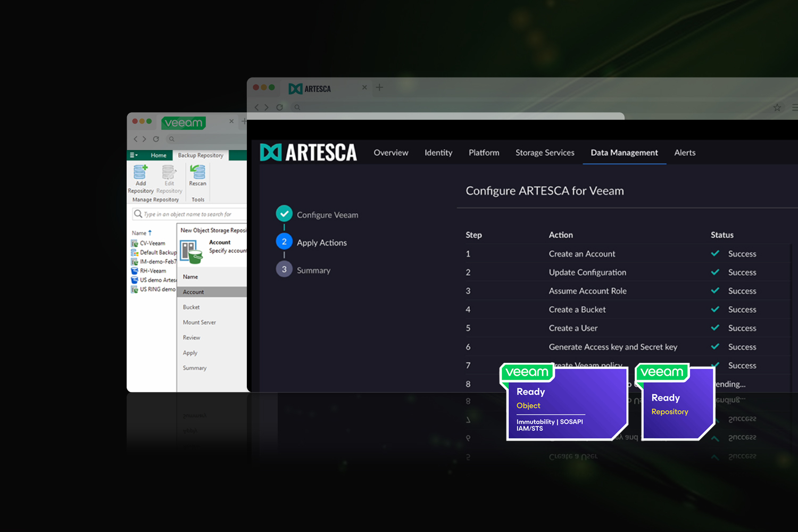The height and width of the screenshot is (532, 798).
Task: Click RH-Veeam bucket icon
Action: (x=135, y=271)
